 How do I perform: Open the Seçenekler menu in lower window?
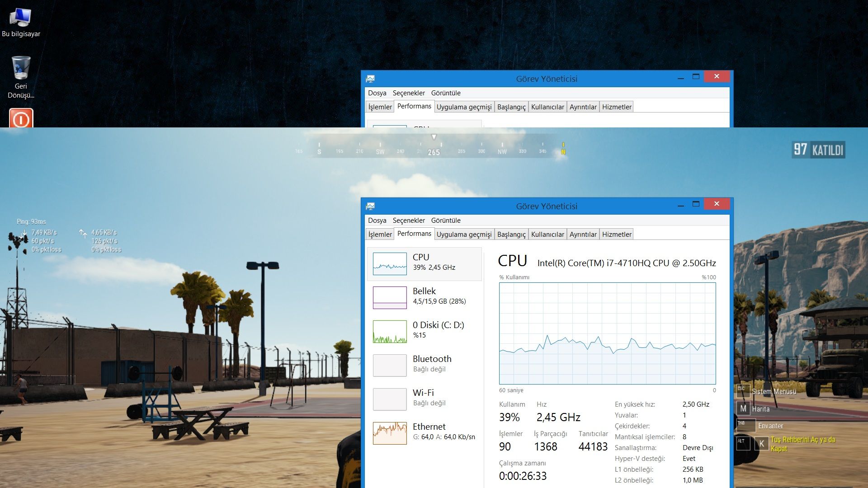click(x=408, y=221)
